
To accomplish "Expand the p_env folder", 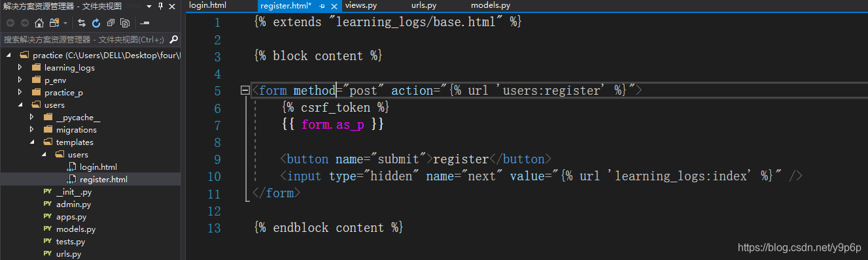I will (20, 80).
